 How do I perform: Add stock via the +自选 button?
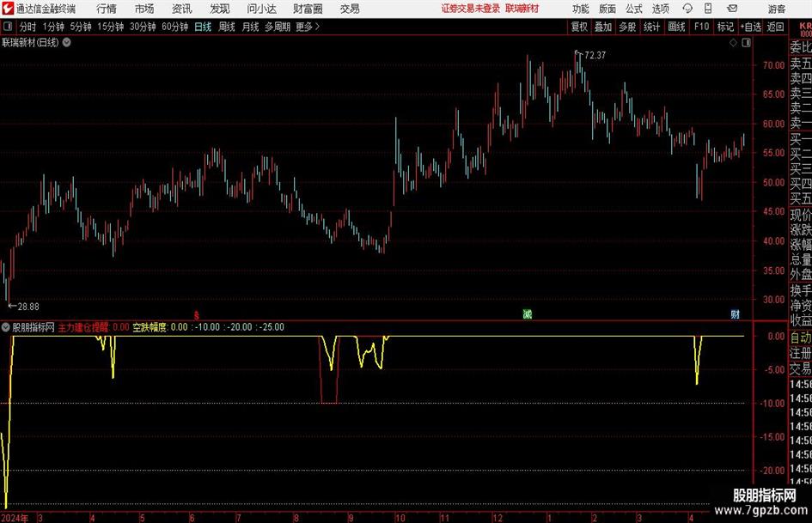[751, 27]
